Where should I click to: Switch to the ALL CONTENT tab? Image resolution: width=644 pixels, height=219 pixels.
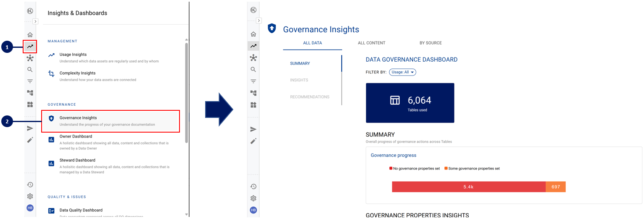coord(371,43)
